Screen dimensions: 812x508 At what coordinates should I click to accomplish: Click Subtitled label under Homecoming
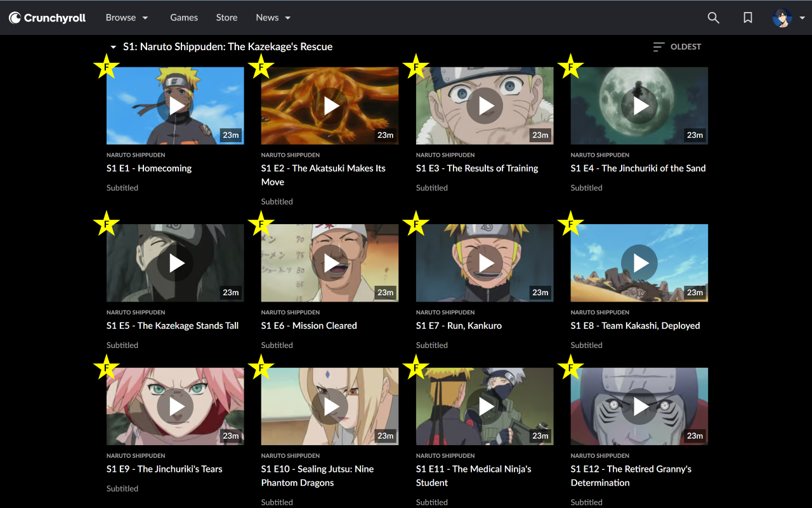tap(122, 188)
